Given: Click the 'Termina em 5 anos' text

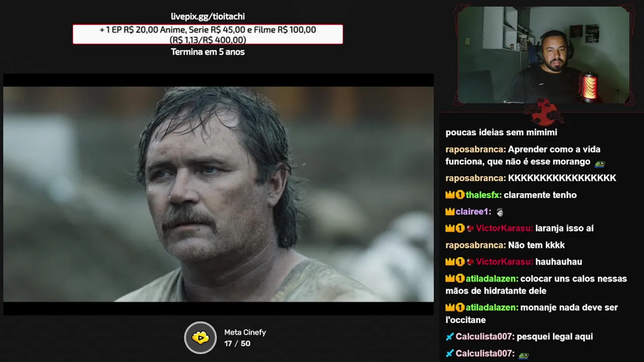Looking at the screenshot, I should 208,52.
